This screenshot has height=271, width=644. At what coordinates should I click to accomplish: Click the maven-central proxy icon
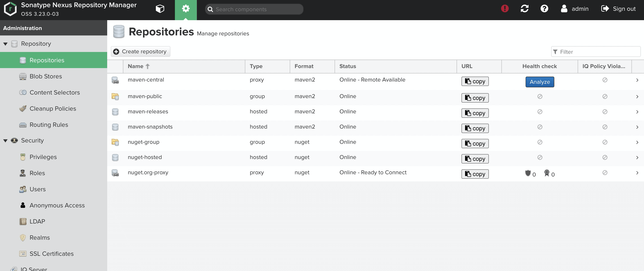[115, 80]
